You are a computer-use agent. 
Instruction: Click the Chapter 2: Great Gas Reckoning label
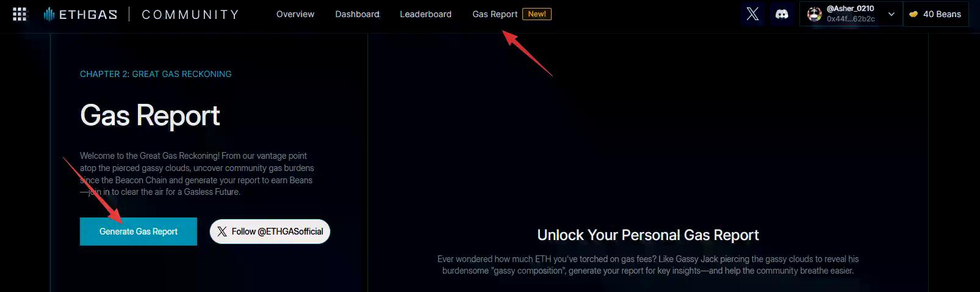(156, 74)
